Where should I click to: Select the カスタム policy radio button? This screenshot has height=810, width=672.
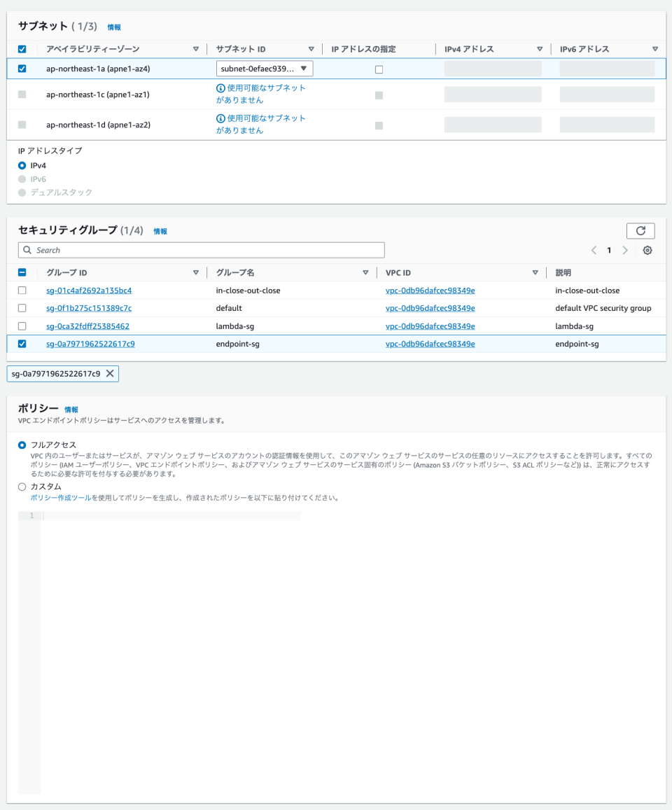click(22, 487)
